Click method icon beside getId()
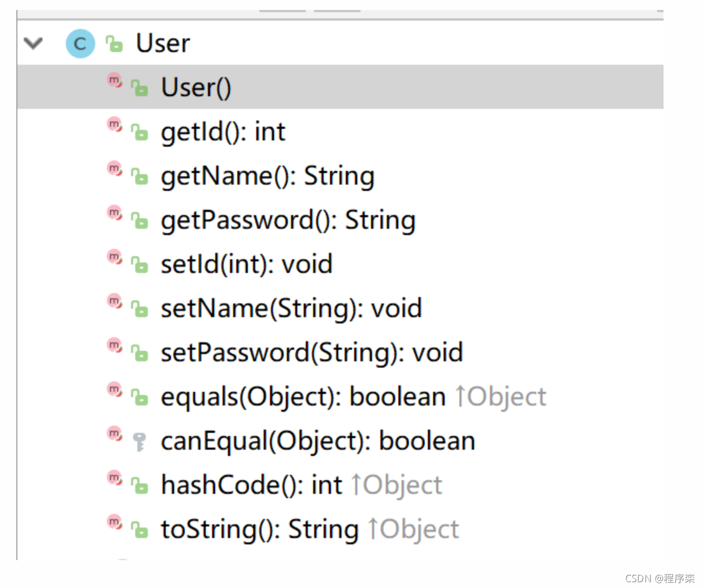The image size is (703, 588). pyautogui.click(x=115, y=125)
